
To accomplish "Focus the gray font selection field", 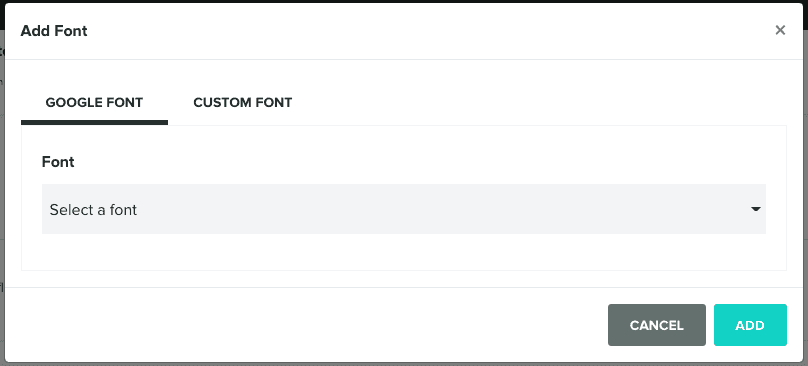I will [x=404, y=209].
